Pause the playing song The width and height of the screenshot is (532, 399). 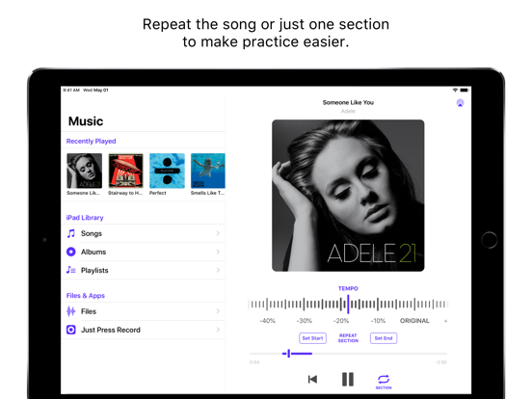[348, 379]
